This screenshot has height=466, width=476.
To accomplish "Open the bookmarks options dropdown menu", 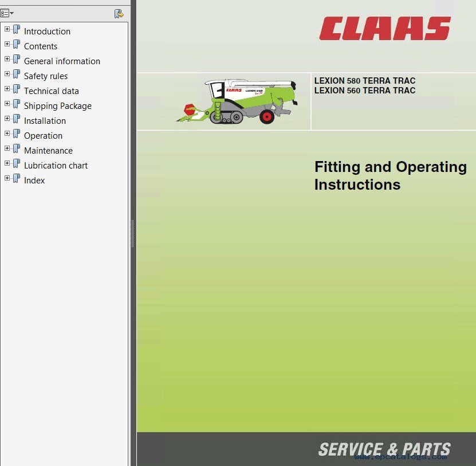I will point(7,13).
